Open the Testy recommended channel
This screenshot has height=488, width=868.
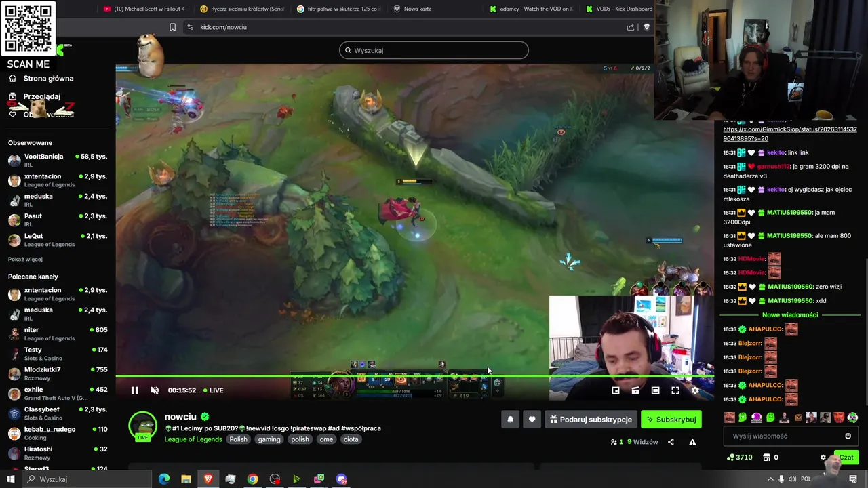tap(58, 354)
